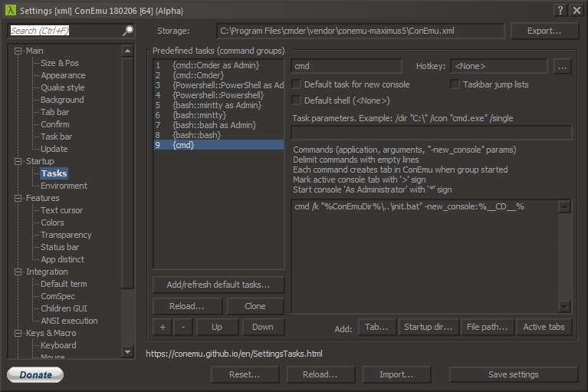Viewport: 588px width, 392px height.
Task: Add Startup dir button
Action: pyautogui.click(x=428, y=327)
